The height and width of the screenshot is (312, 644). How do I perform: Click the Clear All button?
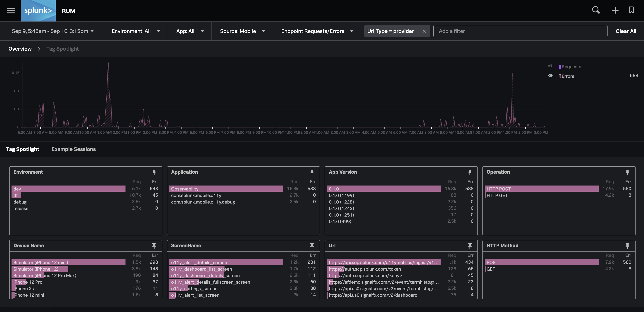pos(626,31)
